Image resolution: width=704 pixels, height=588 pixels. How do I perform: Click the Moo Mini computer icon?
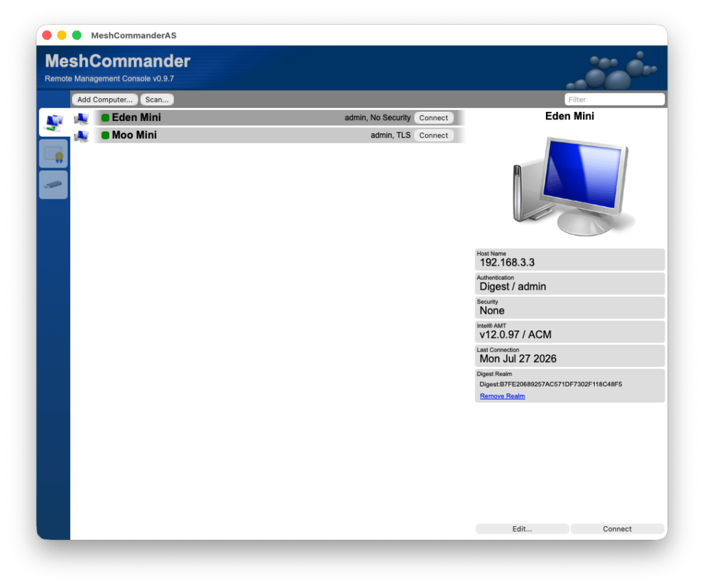click(82, 135)
